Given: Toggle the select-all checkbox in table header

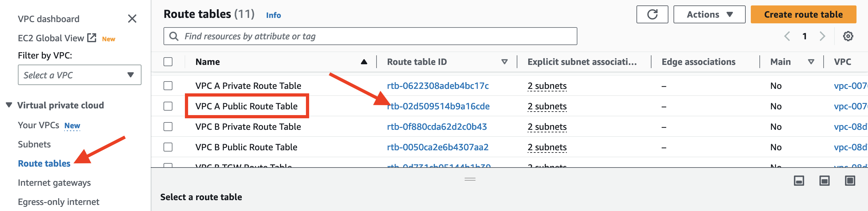Looking at the screenshot, I should point(168,62).
